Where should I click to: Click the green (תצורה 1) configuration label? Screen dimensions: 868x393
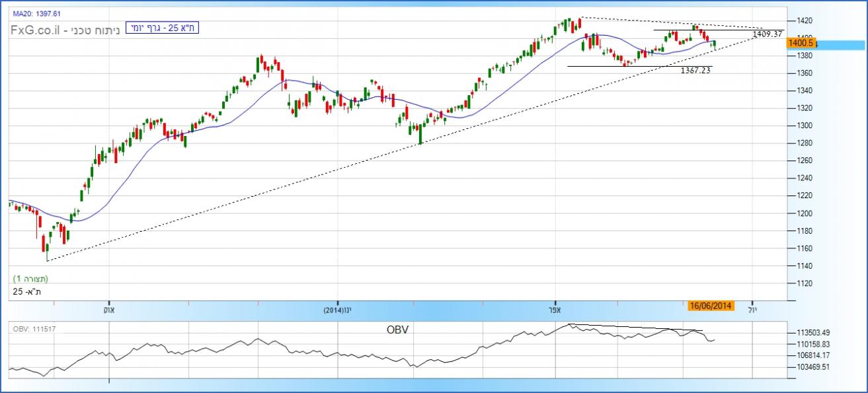(x=30, y=279)
